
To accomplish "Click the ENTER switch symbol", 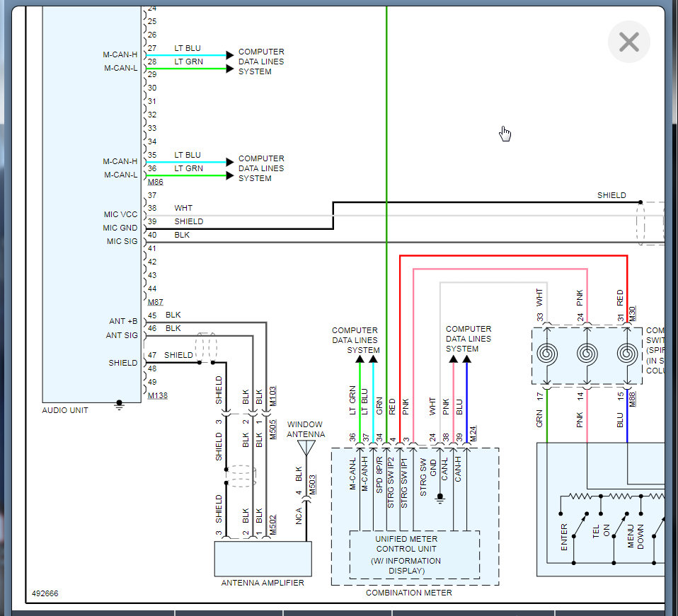I will tap(580, 525).
